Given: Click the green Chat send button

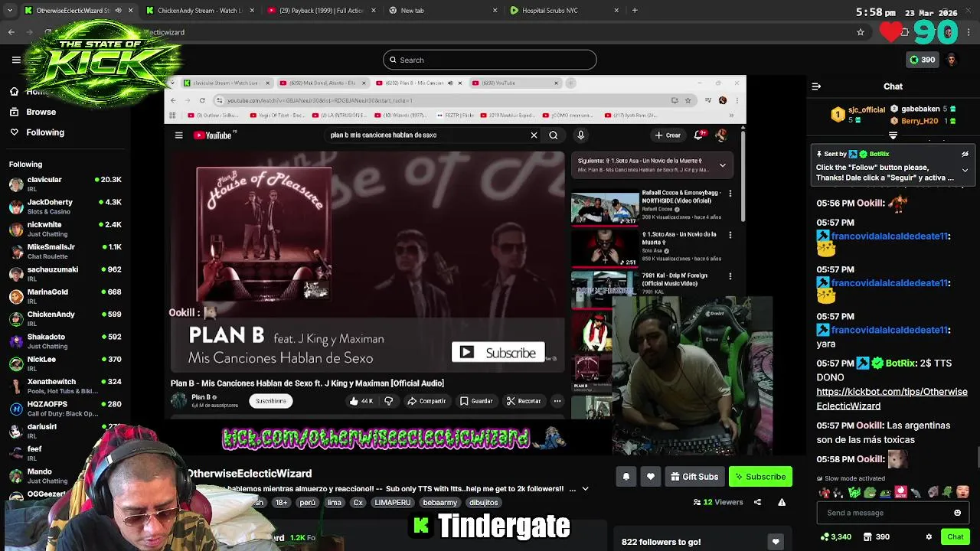Looking at the screenshot, I should [x=955, y=537].
